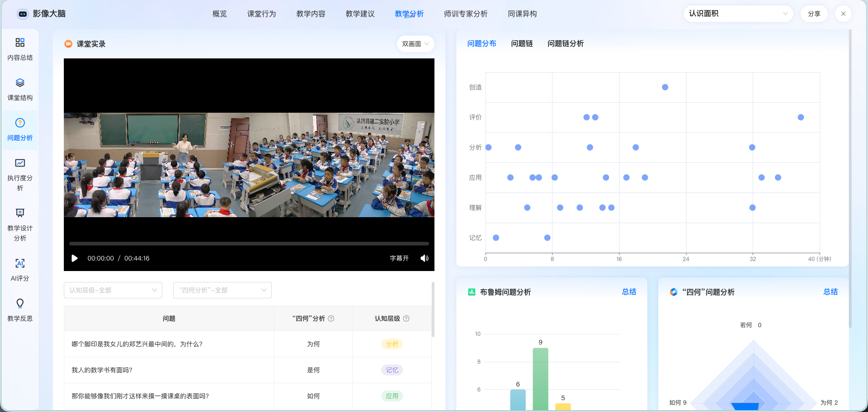Click the 教学设计分析 sidebar icon
The image size is (868, 412).
pos(20,213)
